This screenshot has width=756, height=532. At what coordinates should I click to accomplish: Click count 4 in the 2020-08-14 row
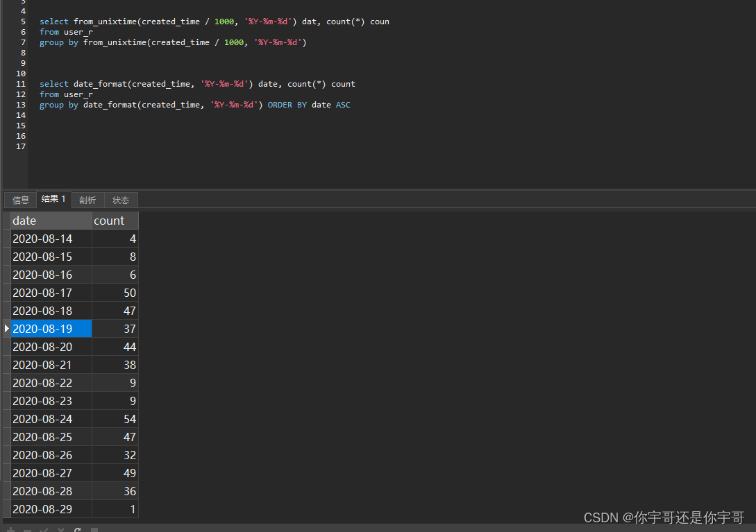tap(115, 239)
